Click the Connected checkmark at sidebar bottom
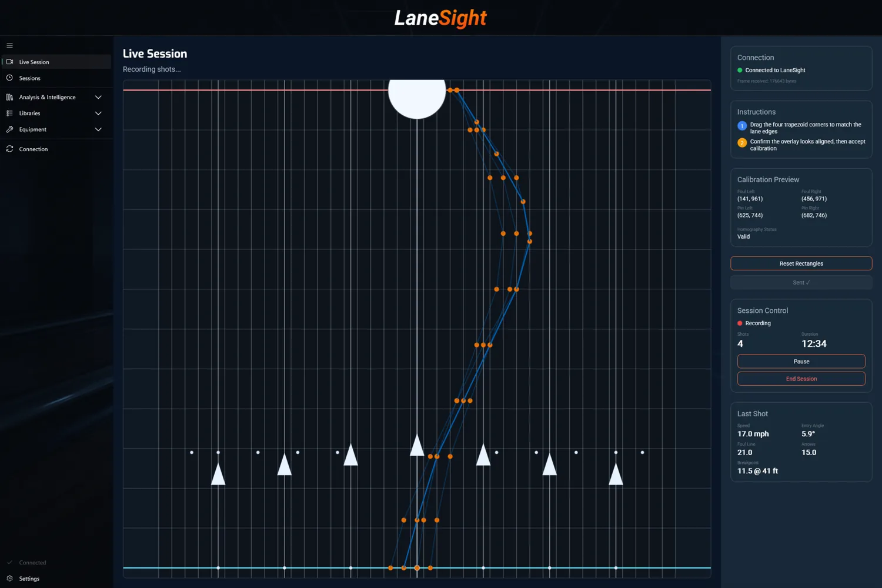 coord(9,562)
